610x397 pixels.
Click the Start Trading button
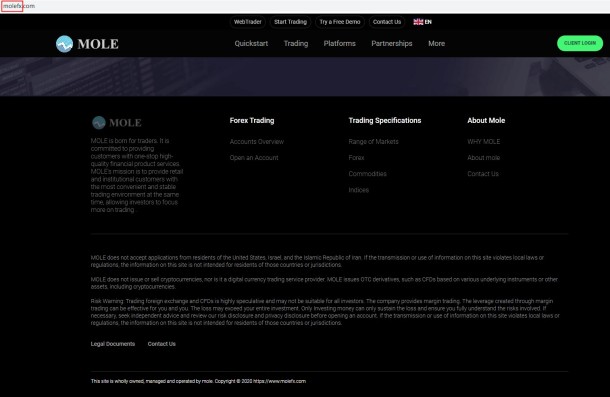click(x=290, y=22)
